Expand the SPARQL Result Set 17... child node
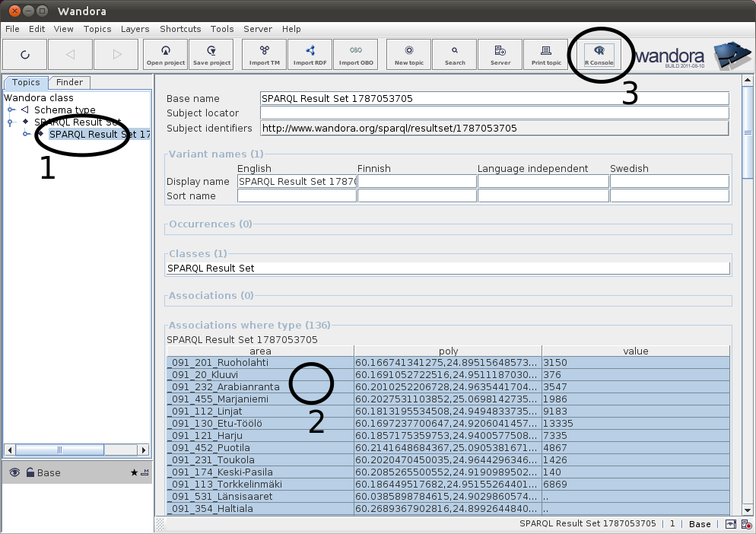Screen dimensions: 756x534 click(x=26, y=135)
